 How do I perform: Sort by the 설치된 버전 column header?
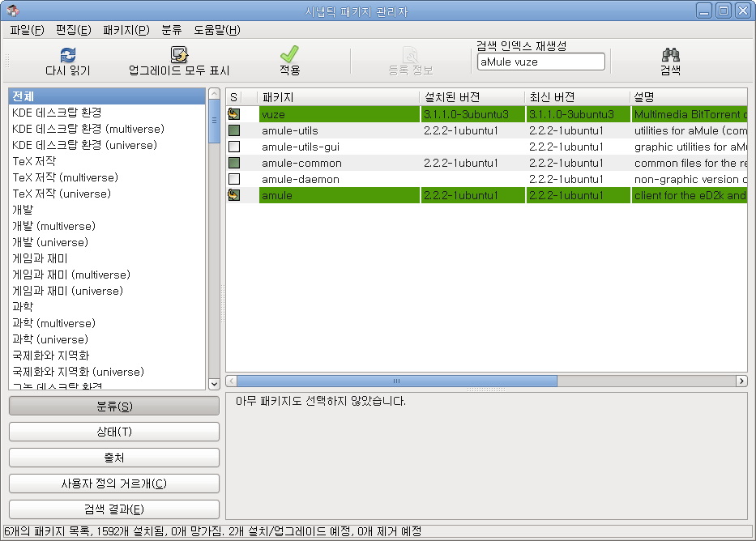click(x=472, y=97)
